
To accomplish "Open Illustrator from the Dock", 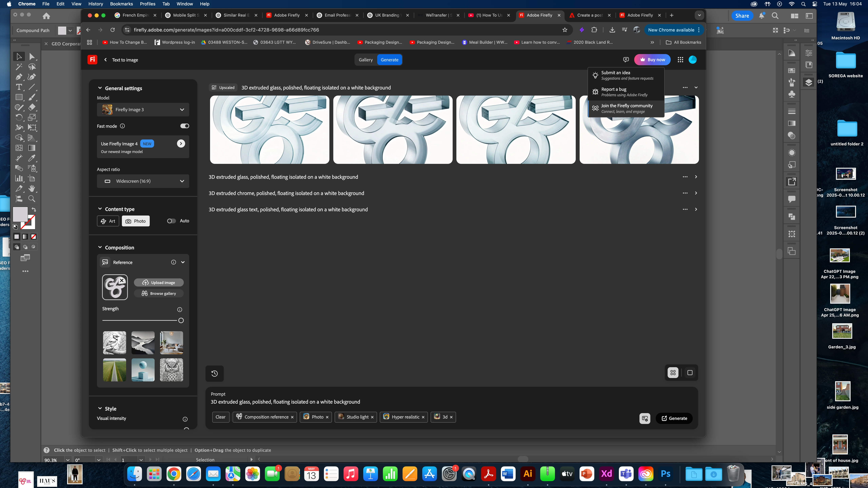I will (x=528, y=474).
